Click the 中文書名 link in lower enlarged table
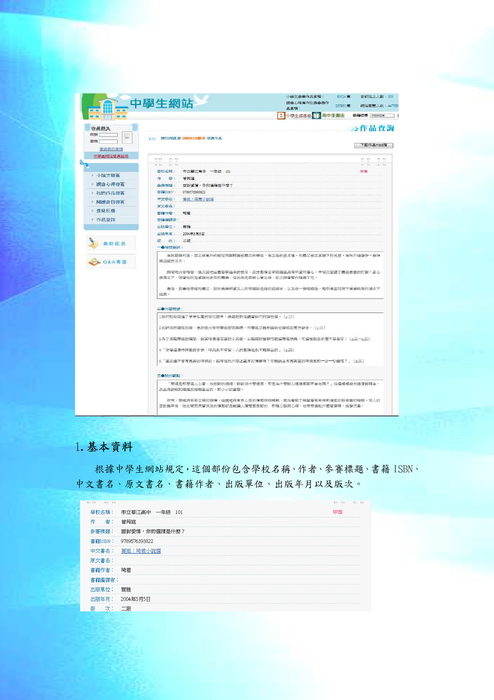Screen dimensions: 494x700 tap(141, 551)
